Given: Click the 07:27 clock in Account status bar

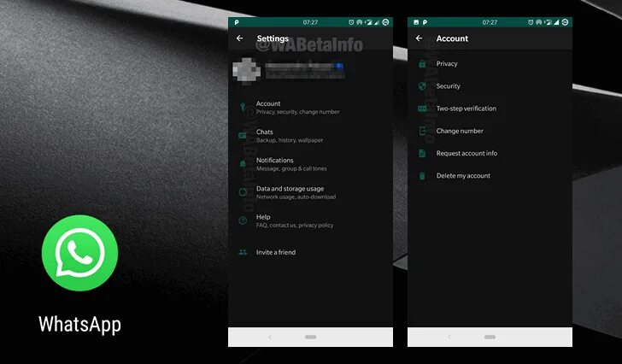Looking at the screenshot, I should 490,22.
